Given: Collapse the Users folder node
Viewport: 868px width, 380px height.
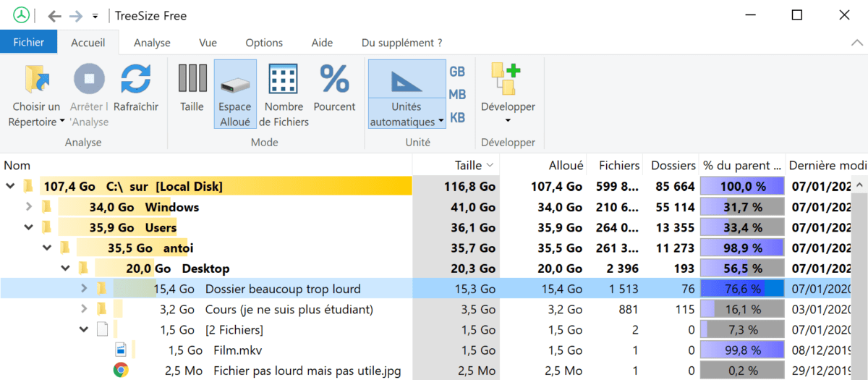Looking at the screenshot, I should tap(29, 227).
